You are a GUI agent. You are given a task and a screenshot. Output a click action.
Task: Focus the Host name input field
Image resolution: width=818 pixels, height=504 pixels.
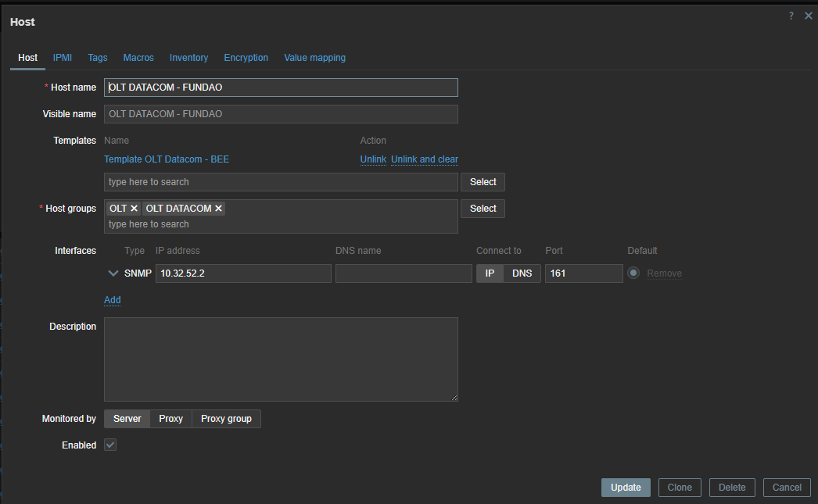281,88
